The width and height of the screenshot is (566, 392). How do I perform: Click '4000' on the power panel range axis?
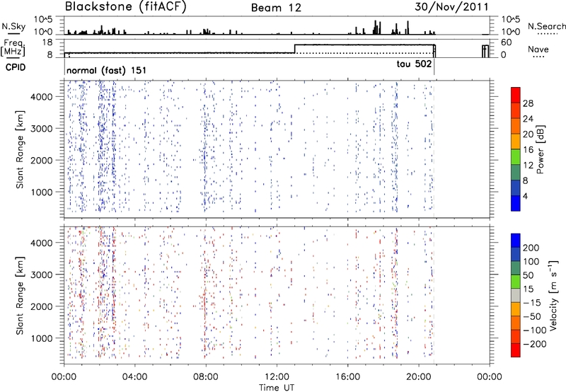(x=41, y=97)
